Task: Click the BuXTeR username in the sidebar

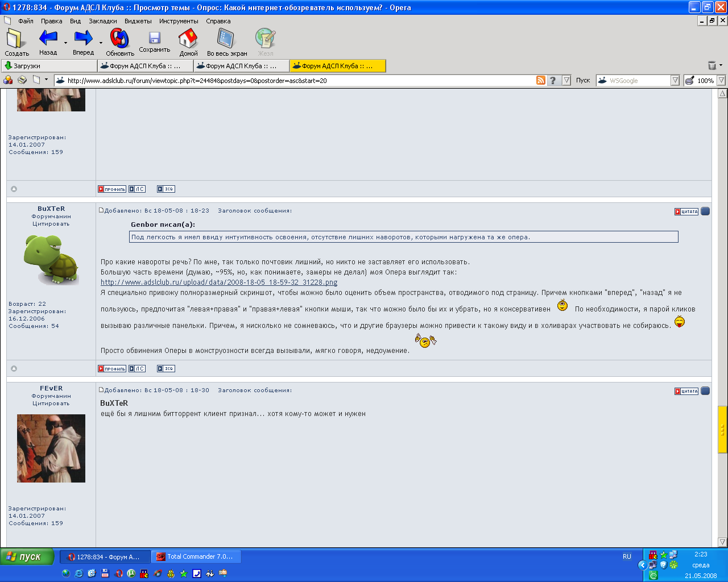Action: (51, 209)
